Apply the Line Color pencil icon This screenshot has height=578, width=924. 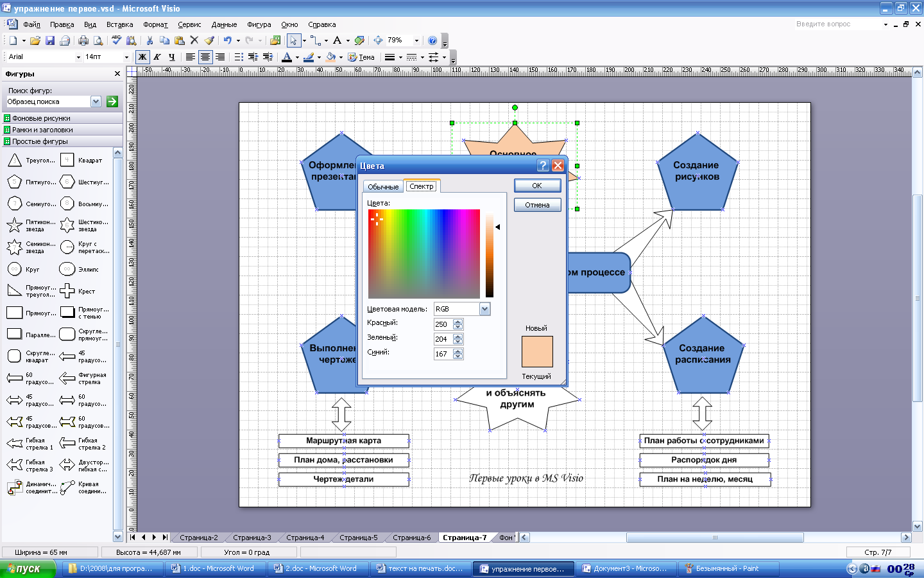pyautogui.click(x=309, y=57)
